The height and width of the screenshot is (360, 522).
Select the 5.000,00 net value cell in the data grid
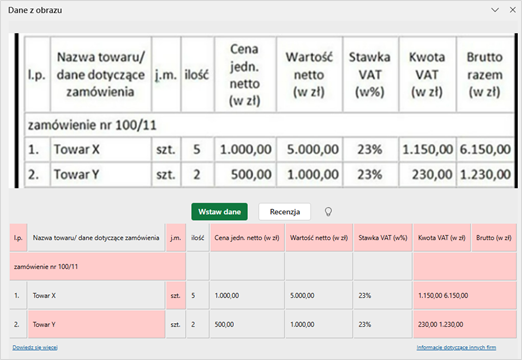[319, 295]
